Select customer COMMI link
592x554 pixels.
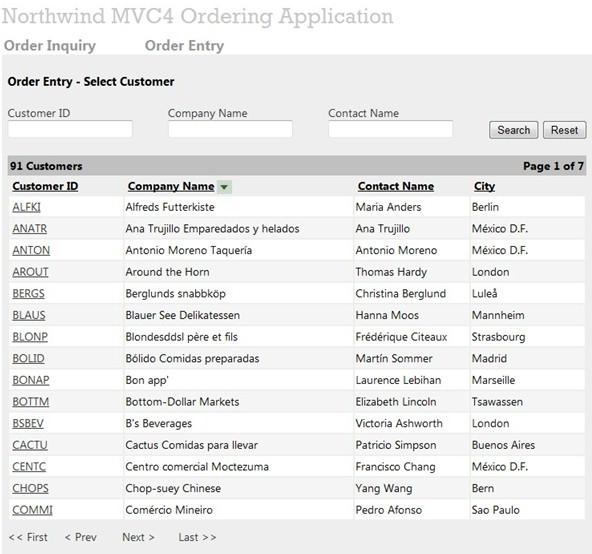click(x=32, y=510)
